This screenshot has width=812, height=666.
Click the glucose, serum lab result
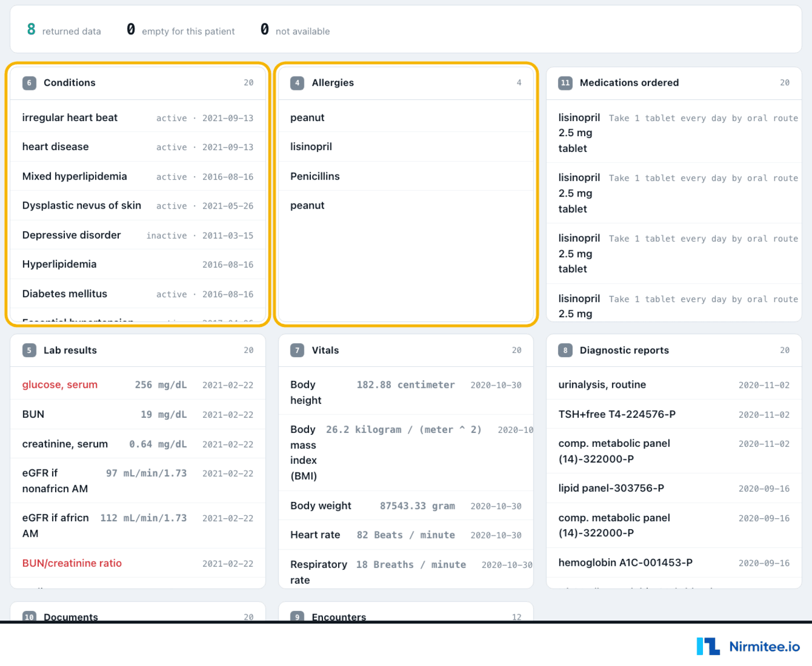138,385
